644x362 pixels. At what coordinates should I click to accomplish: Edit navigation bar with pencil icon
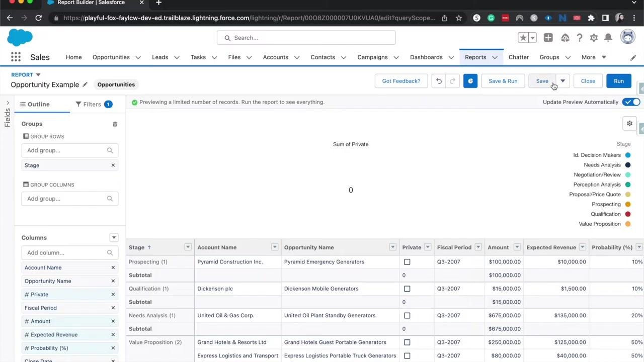pos(633,57)
